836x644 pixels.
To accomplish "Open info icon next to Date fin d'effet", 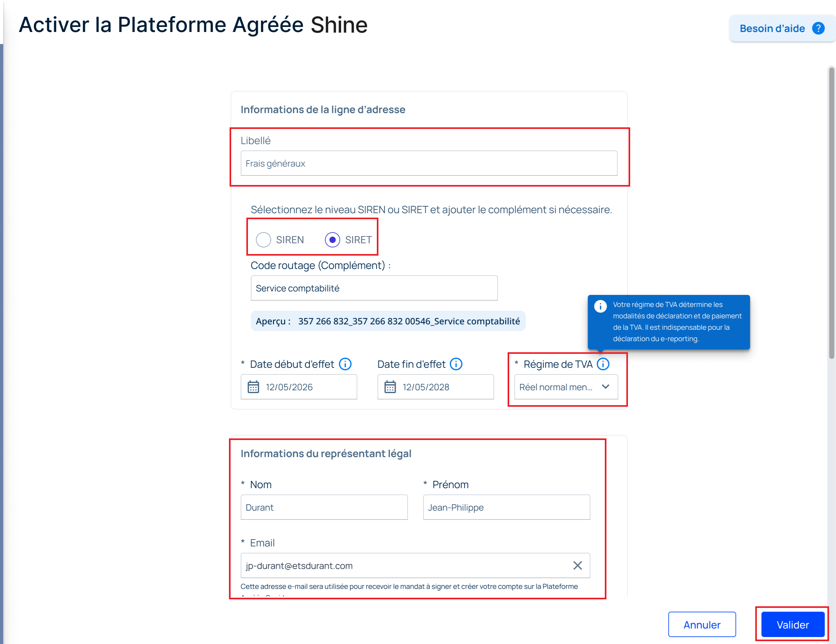I will point(456,364).
